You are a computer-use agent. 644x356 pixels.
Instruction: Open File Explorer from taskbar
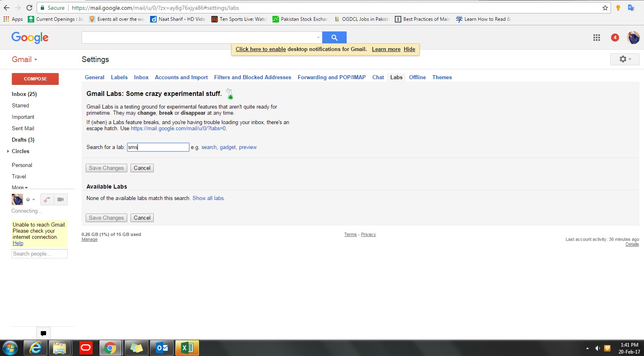60,348
